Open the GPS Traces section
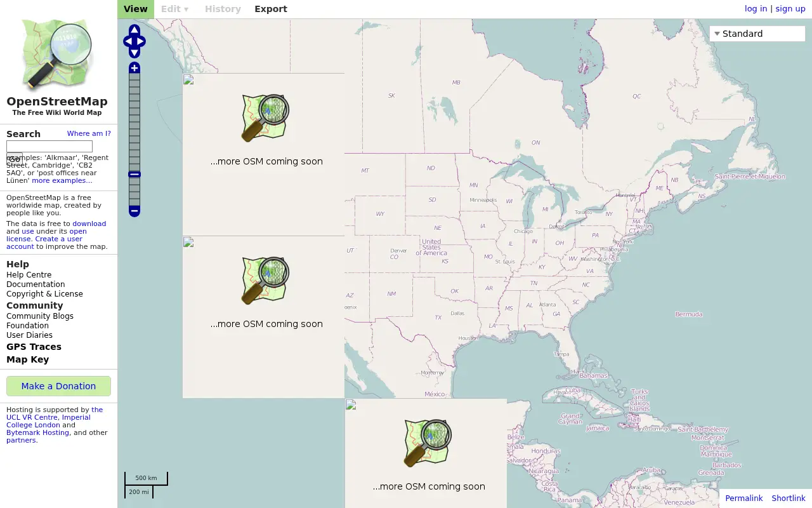Screen dimensions: 812x508 click(34, 347)
